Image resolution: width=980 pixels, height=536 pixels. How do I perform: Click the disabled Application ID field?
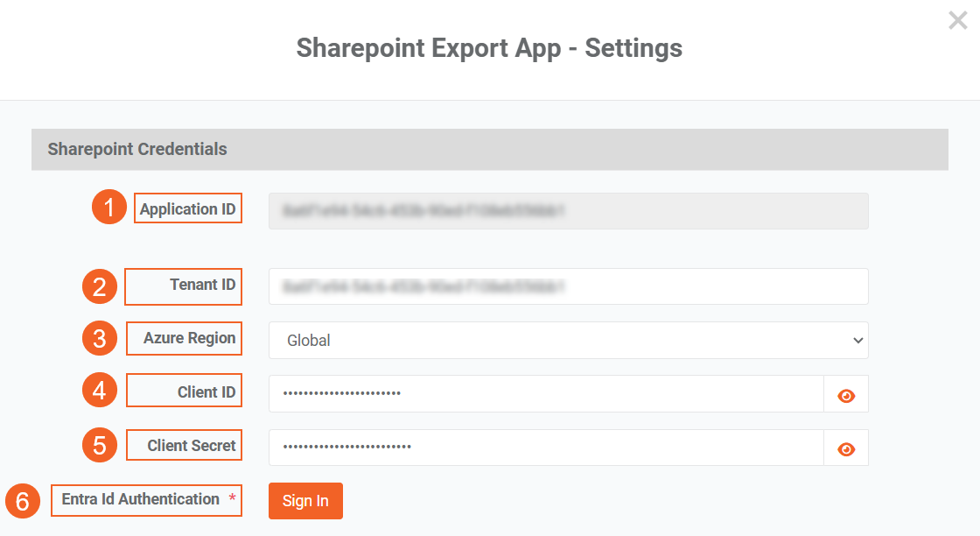568,211
